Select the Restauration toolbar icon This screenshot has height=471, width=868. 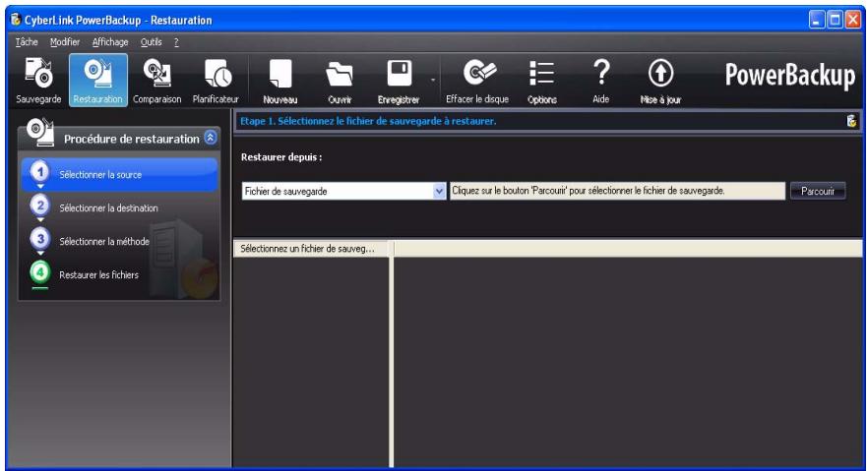coord(98,81)
